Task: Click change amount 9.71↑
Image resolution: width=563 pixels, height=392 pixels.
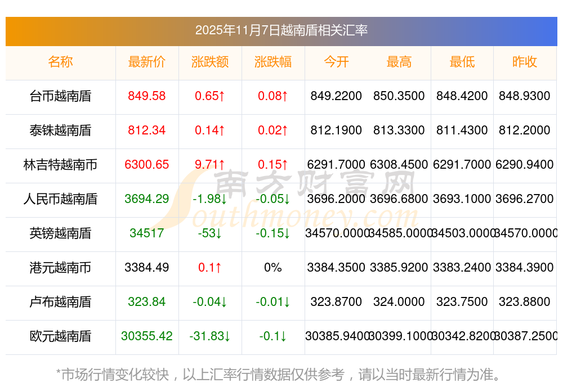Action: [x=210, y=165]
